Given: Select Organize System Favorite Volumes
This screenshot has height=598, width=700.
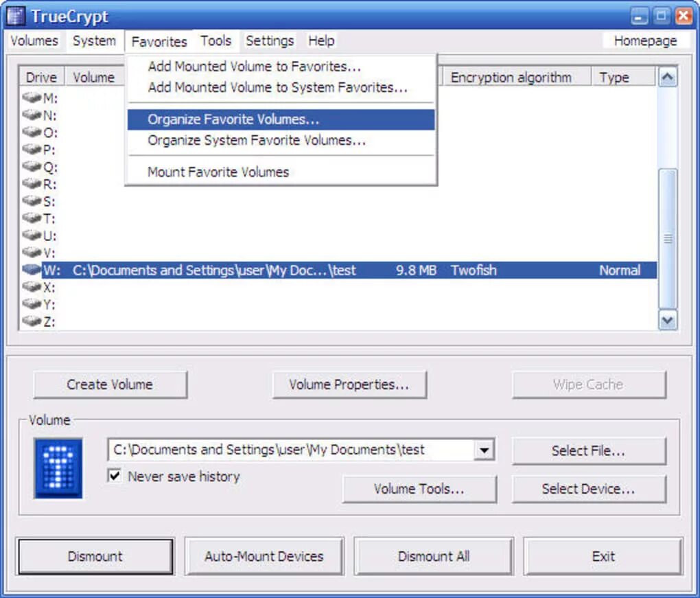Looking at the screenshot, I should tap(281, 140).
